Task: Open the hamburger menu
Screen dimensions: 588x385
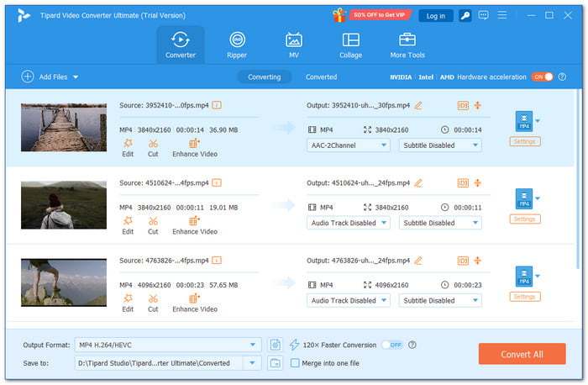Action: tap(501, 15)
